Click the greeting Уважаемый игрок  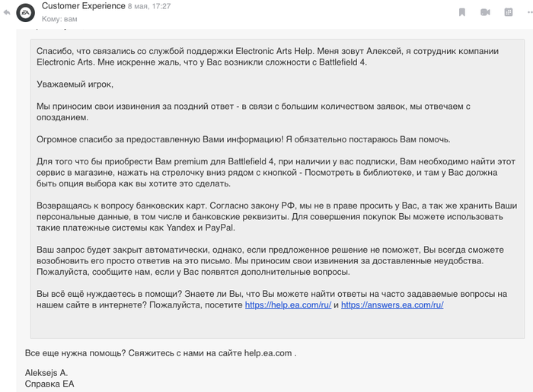tap(74, 84)
